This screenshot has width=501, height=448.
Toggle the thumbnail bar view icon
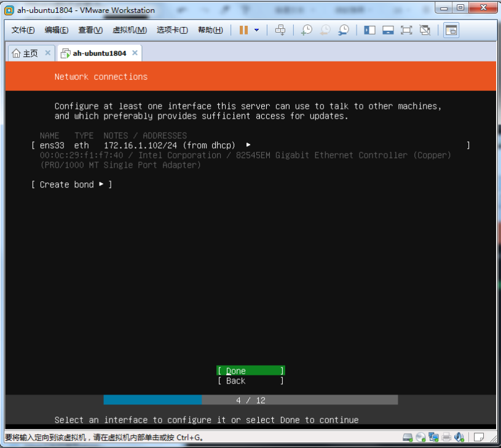tap(388, 30)
